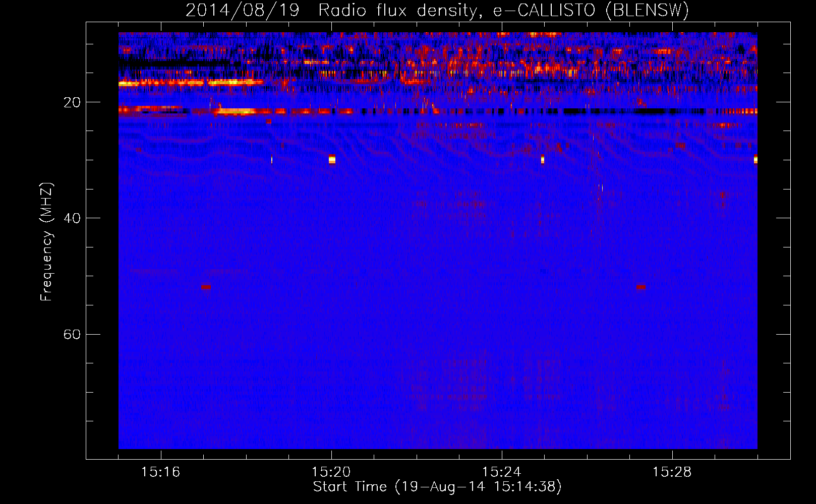Screen dimensions: 816x504
Task: Click the 15:16 time tick label
Action: click(161, 472)
